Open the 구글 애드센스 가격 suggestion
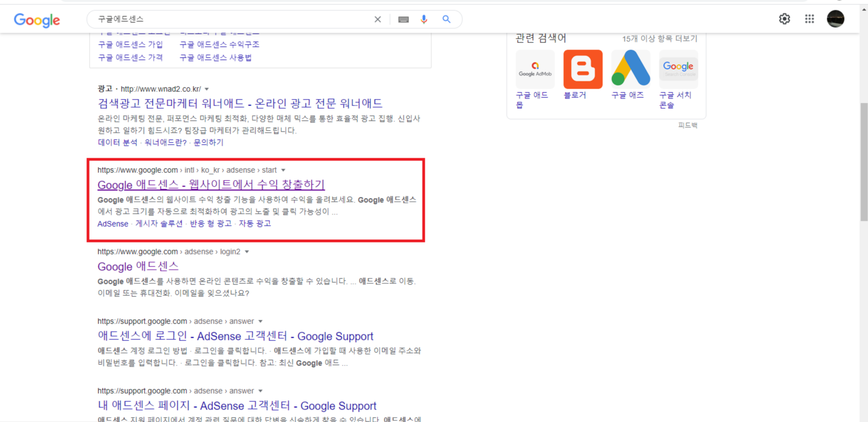Viewport: 868px width, 422px height. pyautogui.click(x=130, y=58)
